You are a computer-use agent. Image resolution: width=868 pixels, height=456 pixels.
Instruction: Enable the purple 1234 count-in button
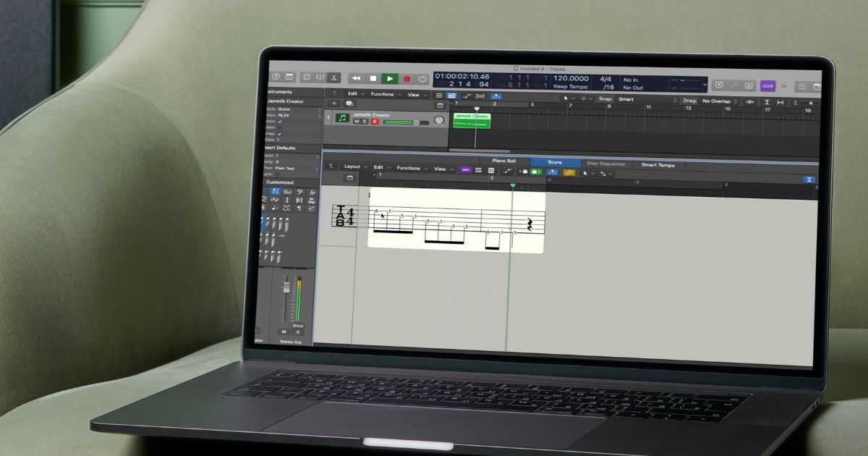pos(767,85)
